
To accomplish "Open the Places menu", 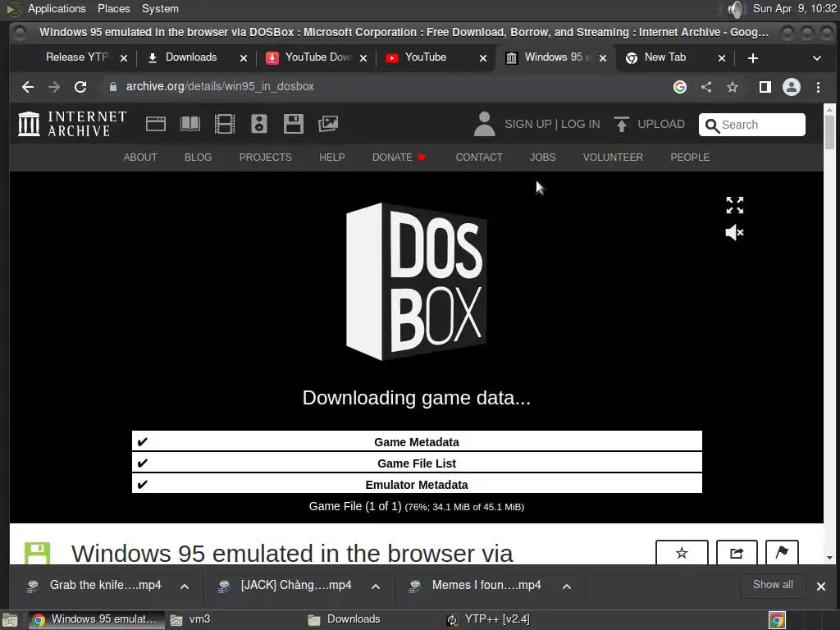I will point(113,8).
